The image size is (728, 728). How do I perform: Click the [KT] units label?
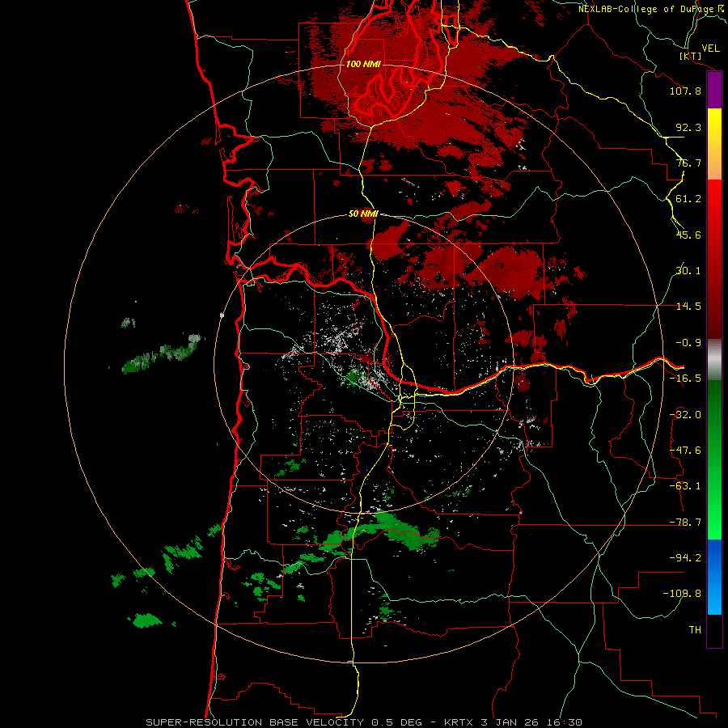click(x=691, y=56)
